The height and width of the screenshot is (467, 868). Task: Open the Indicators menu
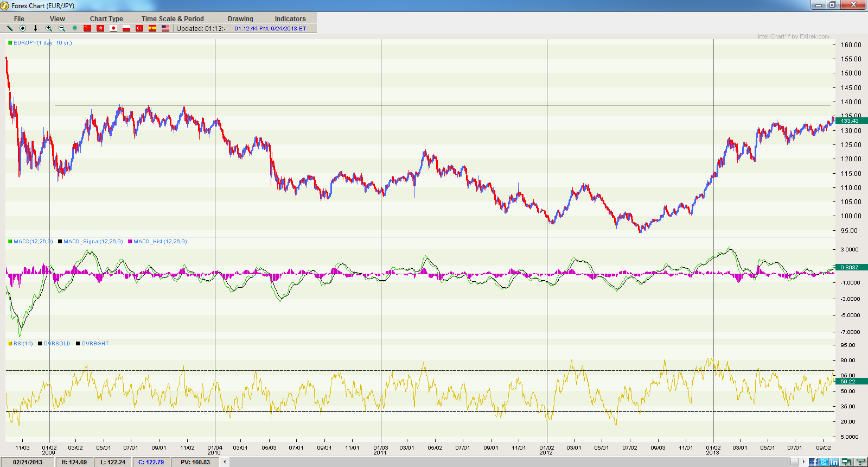click(x=290, y=18)
